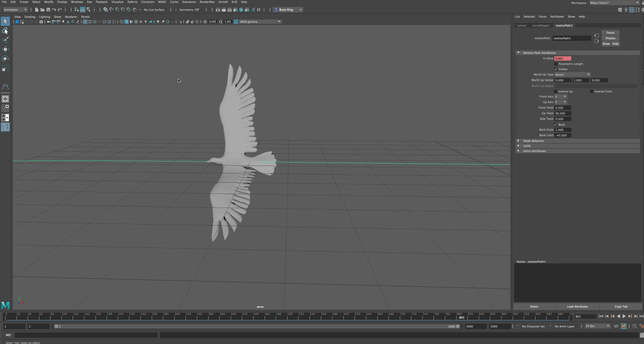Enable Snap to grids magnet icon
Screen dimensions: 644x344
pos(105,10)
